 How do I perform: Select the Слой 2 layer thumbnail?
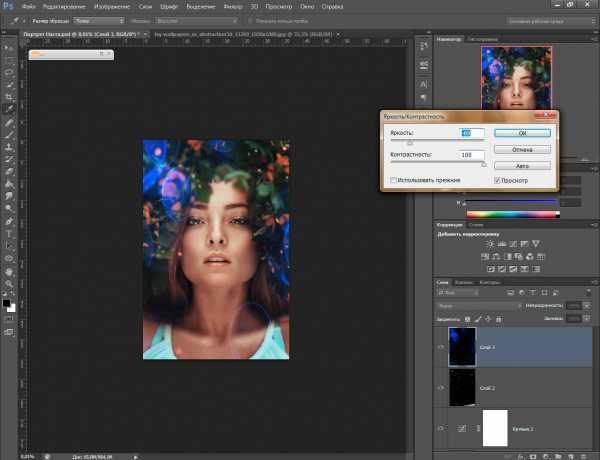462,387
